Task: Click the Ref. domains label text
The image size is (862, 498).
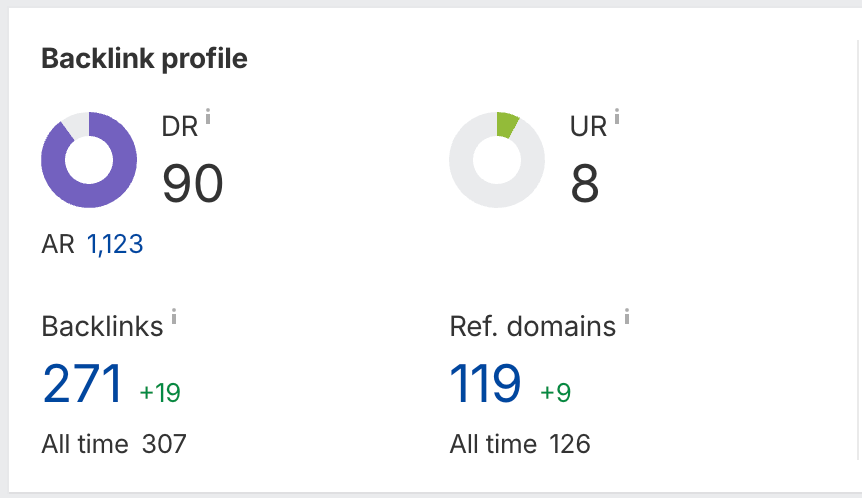Action: [x=533, y=327]
